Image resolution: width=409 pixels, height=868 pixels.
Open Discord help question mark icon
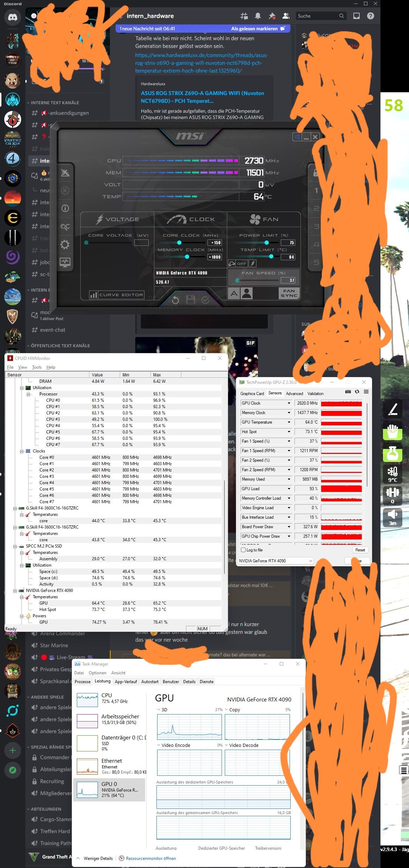(370, 16)
